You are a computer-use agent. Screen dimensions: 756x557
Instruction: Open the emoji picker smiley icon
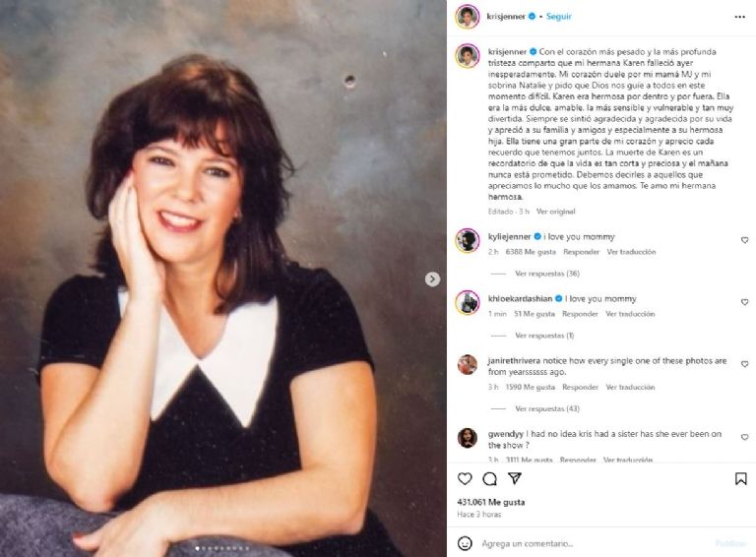(465, 543)
